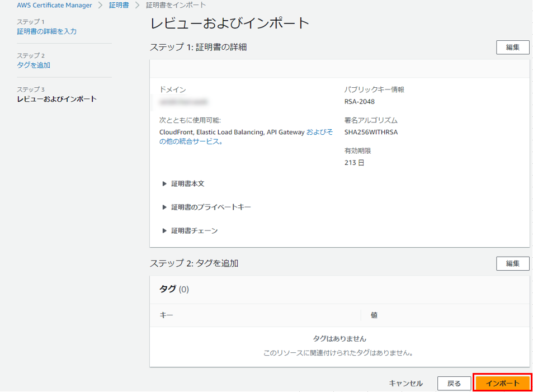
Task: Click the orange インポート button
Action: point(502,383)
